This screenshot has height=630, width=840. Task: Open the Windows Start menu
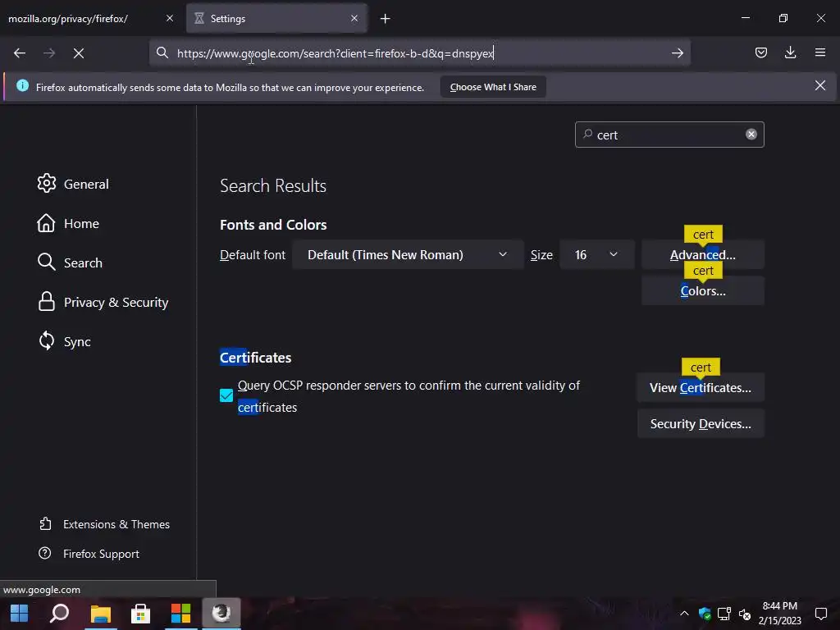20,613
